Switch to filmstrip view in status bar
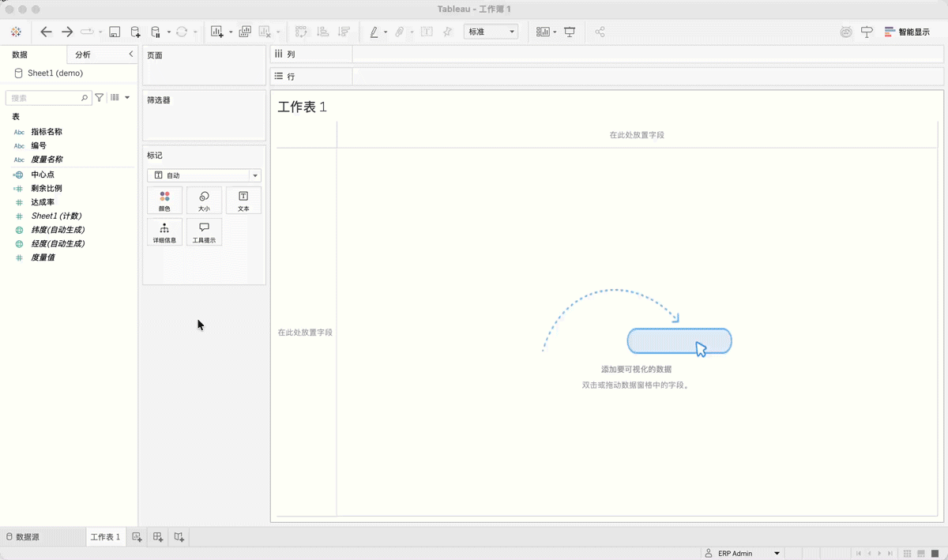This screenshot has height=560, width=948. (921, 554)
